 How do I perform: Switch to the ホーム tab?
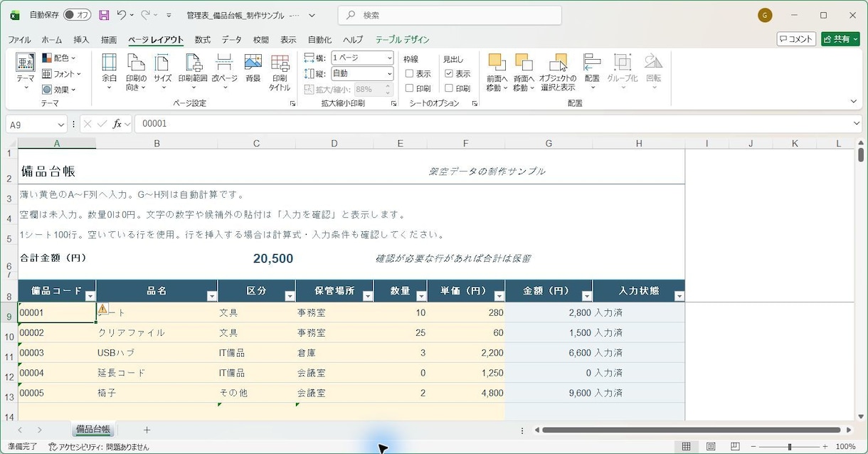click(51, 40)
